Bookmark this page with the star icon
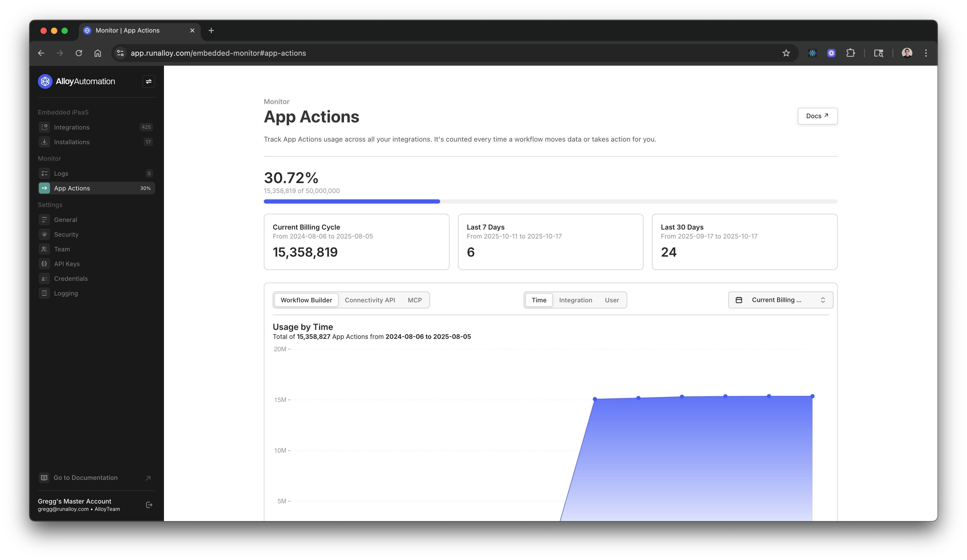Screen dimensions: 967x560 click(786, 53)
